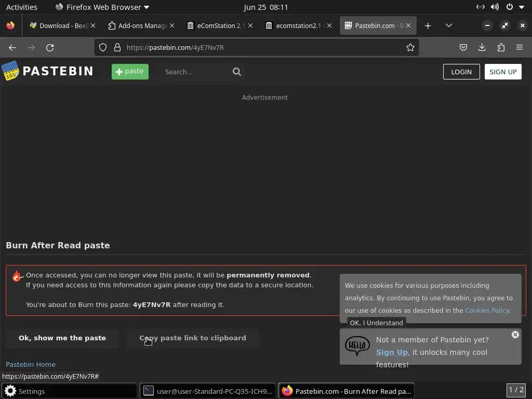Switch to the terminal window in taskbar
The height and width of the screenshot is (399, 532).
pos(208,391)
